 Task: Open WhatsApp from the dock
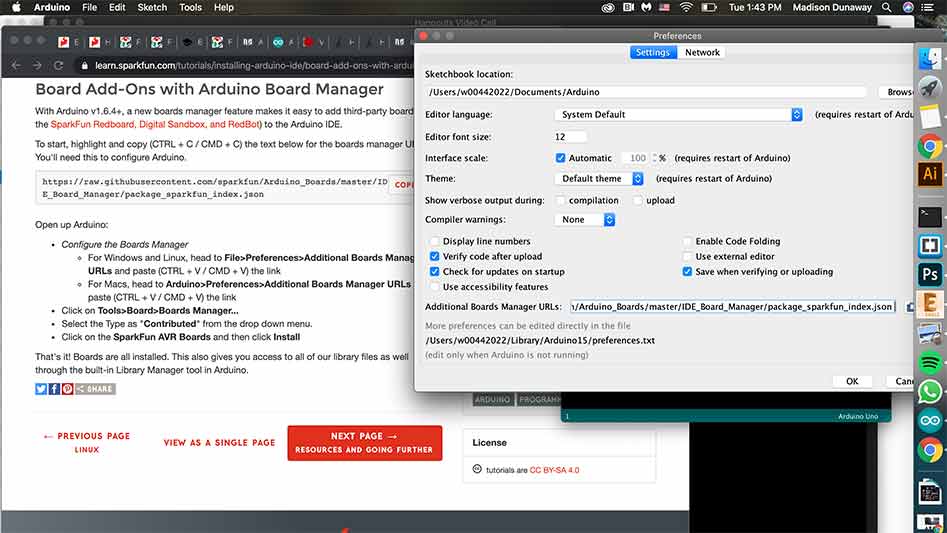point(929,392)
